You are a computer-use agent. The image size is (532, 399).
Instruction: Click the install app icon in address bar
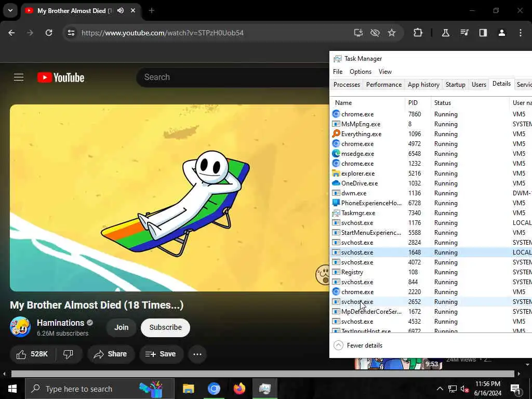coord(358,33)
